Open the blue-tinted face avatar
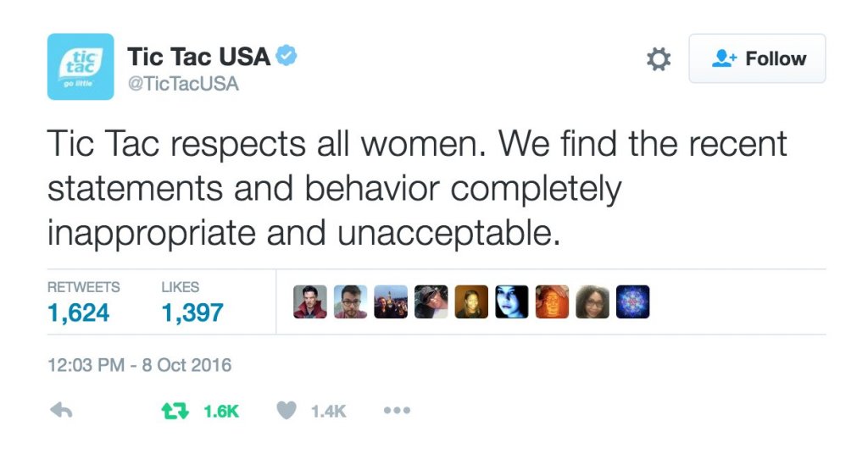The image size is (868, 459). (511, 302)
